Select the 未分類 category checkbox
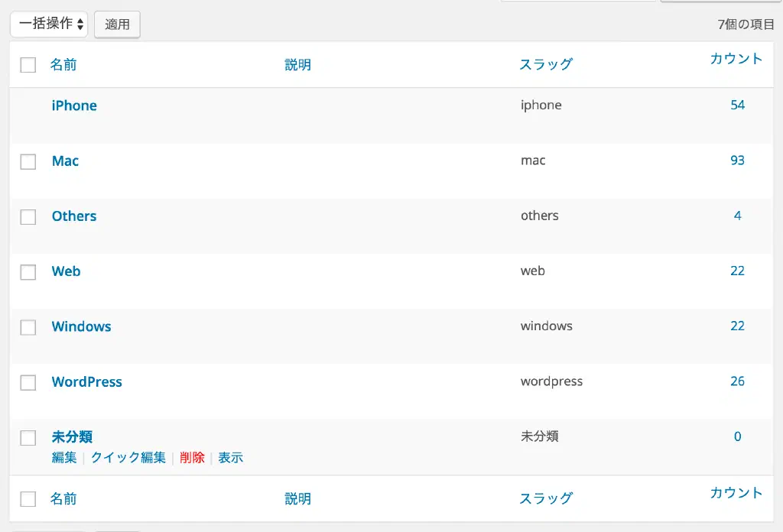 tap(28, 438)
